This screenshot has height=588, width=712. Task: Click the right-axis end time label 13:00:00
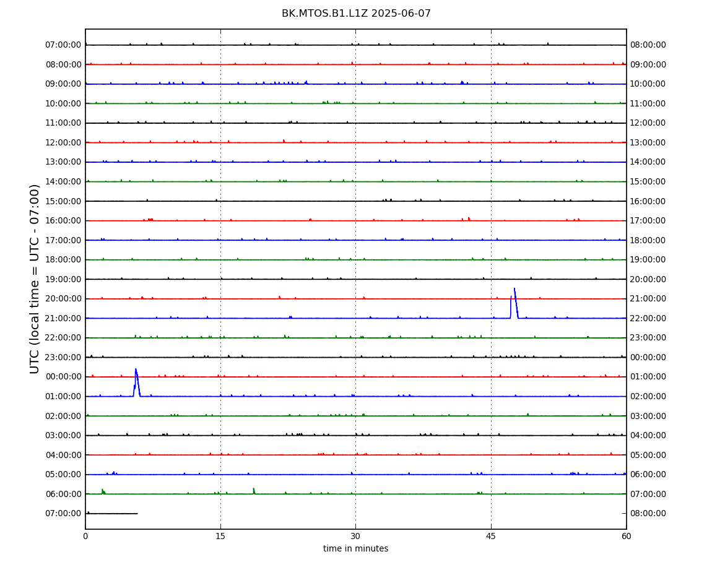pyautogui.click(x=648, y=142)
